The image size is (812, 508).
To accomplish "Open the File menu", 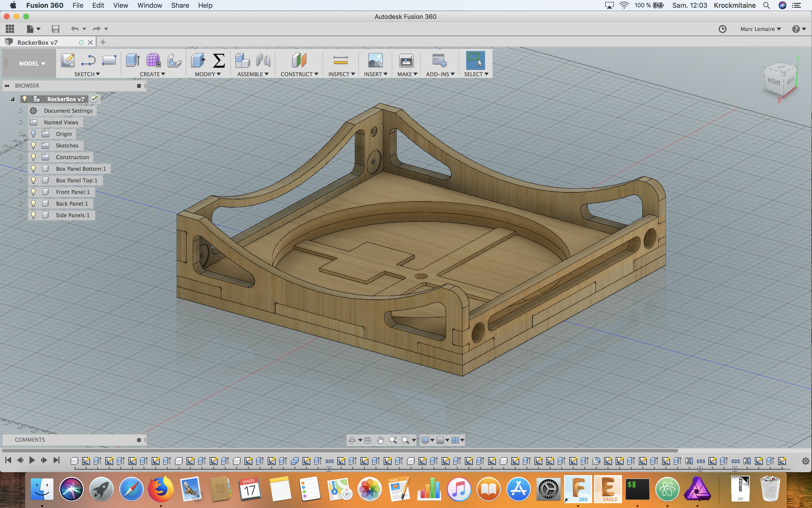I will pos(78,5).
